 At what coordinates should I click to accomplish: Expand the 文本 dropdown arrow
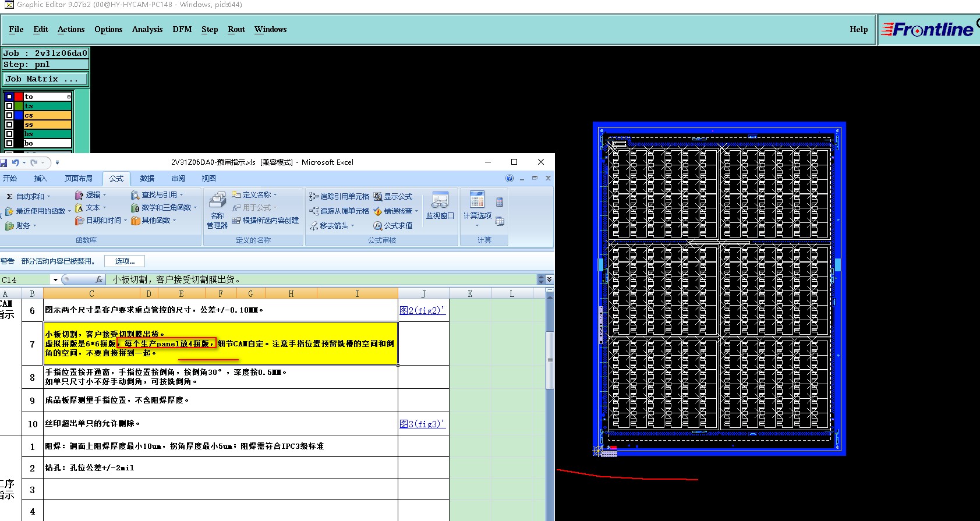[x=104, y=208]
